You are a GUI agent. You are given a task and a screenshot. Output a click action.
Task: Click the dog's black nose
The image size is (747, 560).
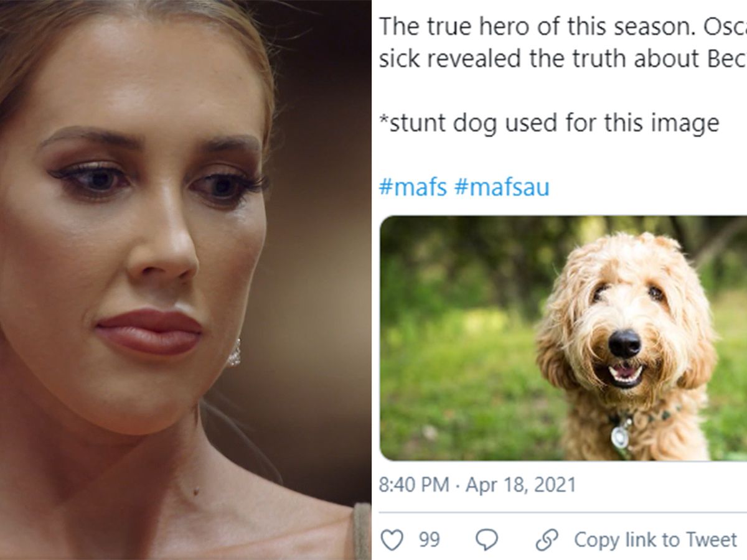624,342
